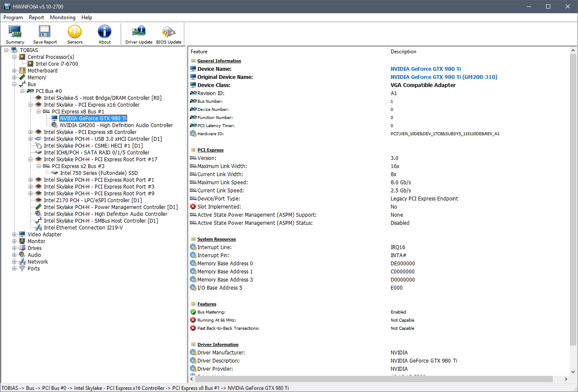
Task: Launch BIOS Update from toolbar
Action: coord(168,34)
